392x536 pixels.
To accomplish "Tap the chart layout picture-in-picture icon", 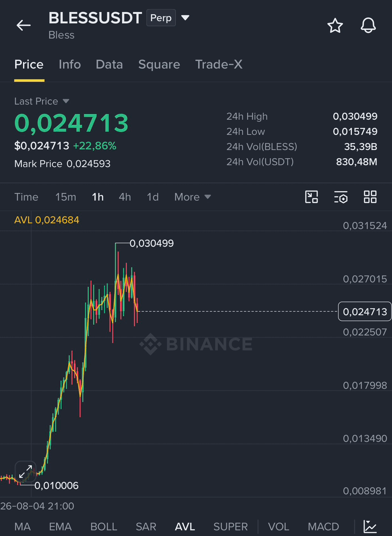I will pos(312,197).
